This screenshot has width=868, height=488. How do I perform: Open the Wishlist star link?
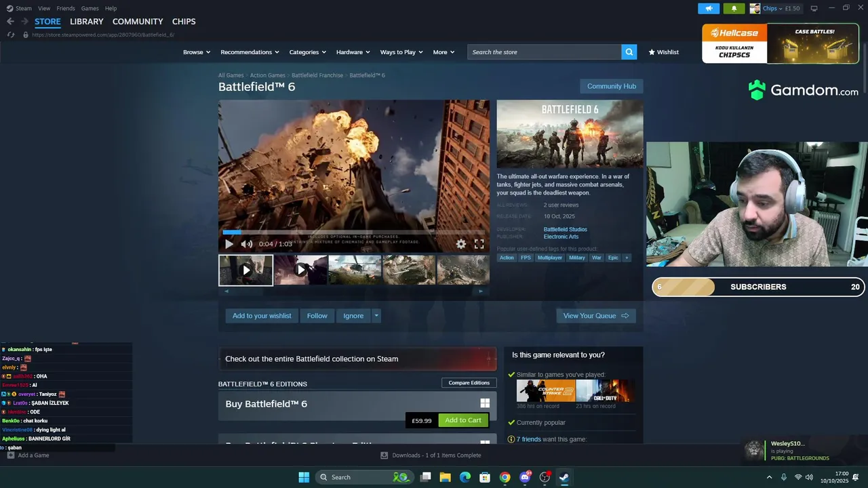coord(663,52)
